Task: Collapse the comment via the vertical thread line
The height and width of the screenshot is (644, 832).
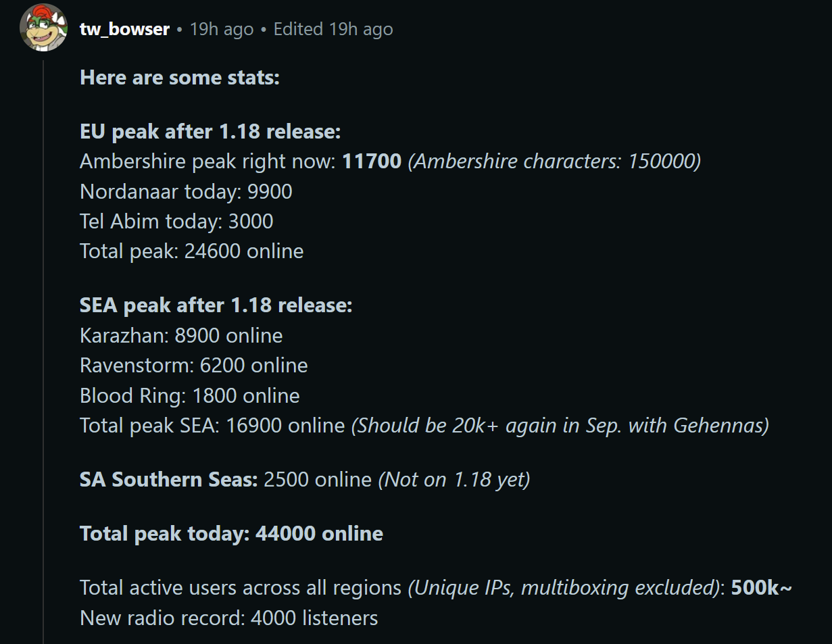Action: pos(43,351)
